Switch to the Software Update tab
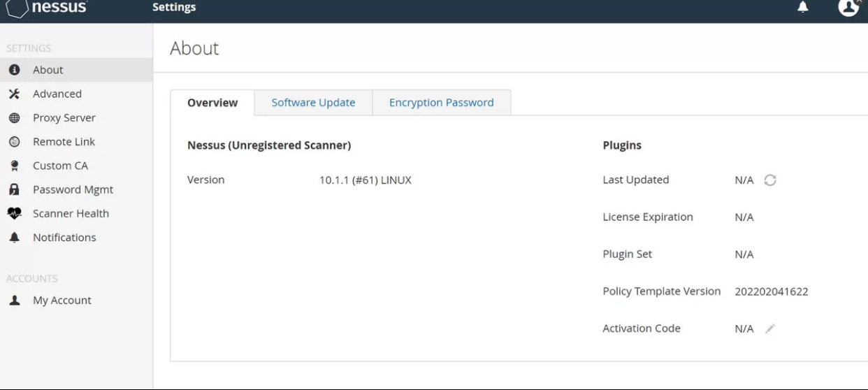 [x=313, y=103]
